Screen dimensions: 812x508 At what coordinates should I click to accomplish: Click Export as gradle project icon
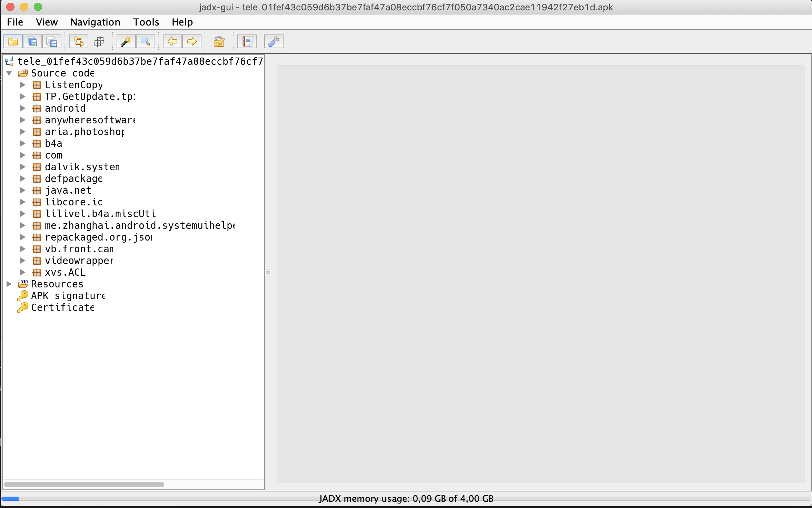(x=52, y=42)
